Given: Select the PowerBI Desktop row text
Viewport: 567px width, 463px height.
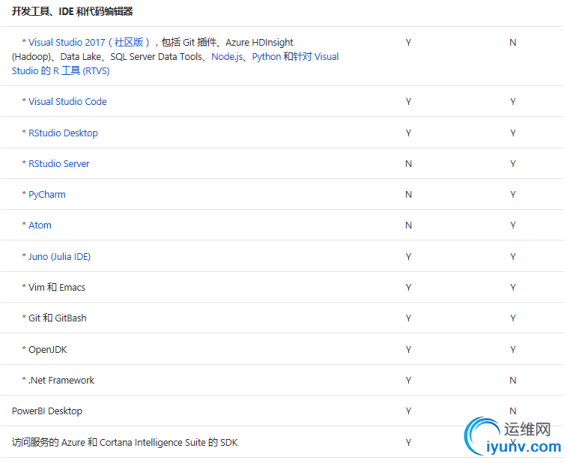Looking at the screenshot, I should coord(47,411).
